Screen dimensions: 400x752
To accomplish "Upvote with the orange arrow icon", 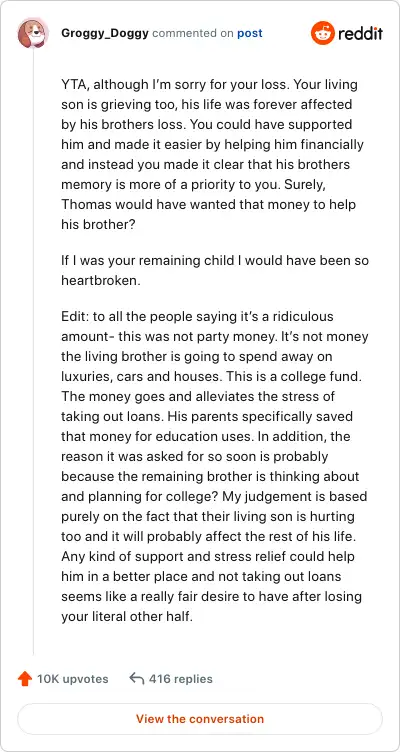I will click(x=24, y=679).
